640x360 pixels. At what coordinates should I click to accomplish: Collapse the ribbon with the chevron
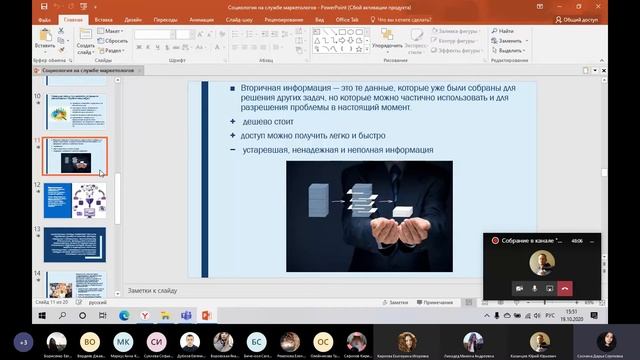pyautogui.click(x=602, y=60)
